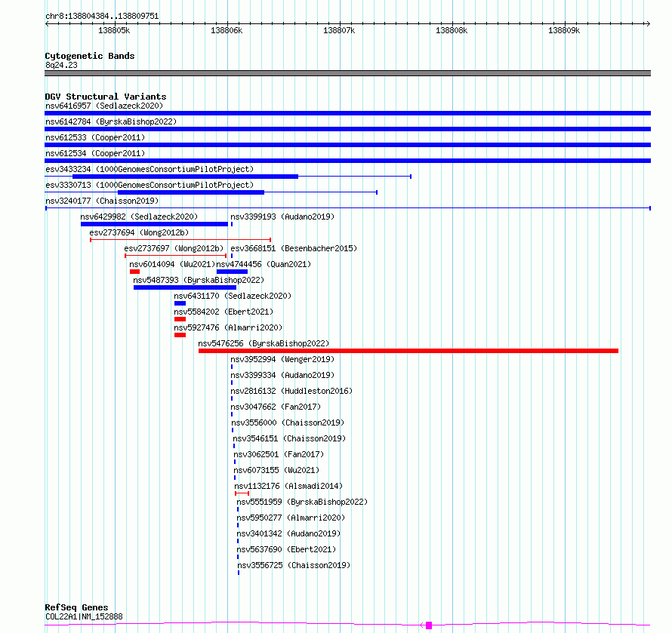Select the nsv3047662 (Fan2017) label

[x=276, y=407]
